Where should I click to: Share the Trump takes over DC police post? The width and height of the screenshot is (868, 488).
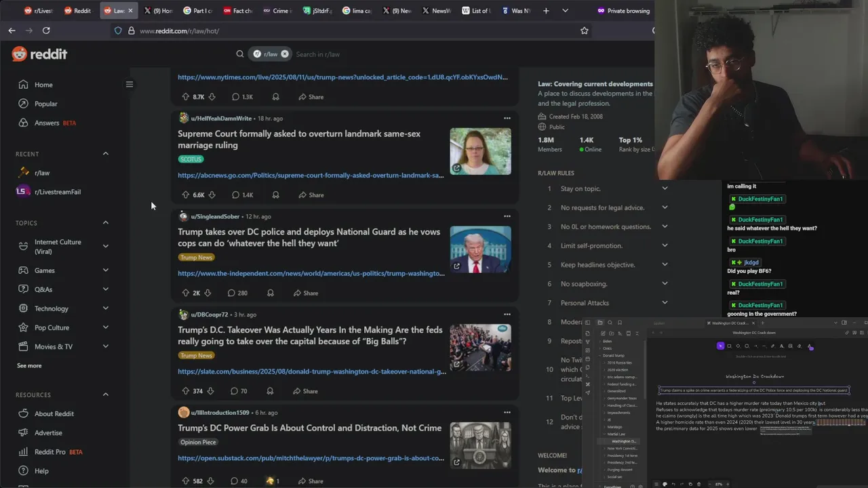click(306, 293)
